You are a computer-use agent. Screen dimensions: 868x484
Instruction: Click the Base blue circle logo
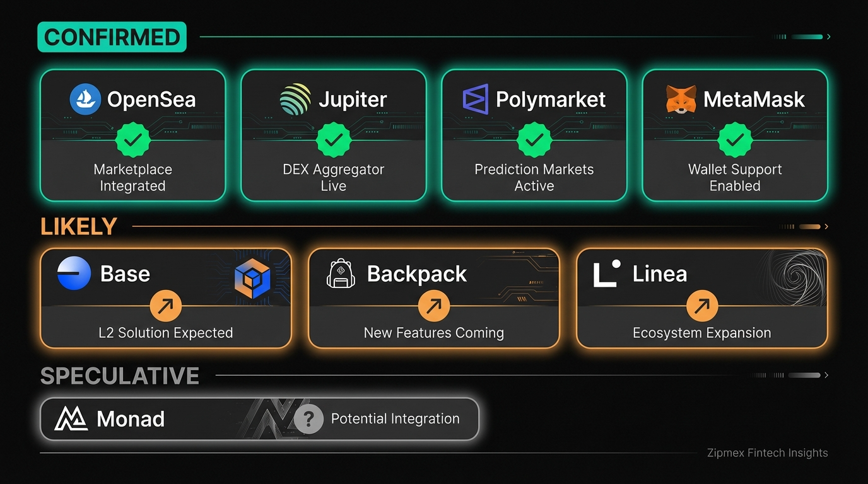[74, 274]
